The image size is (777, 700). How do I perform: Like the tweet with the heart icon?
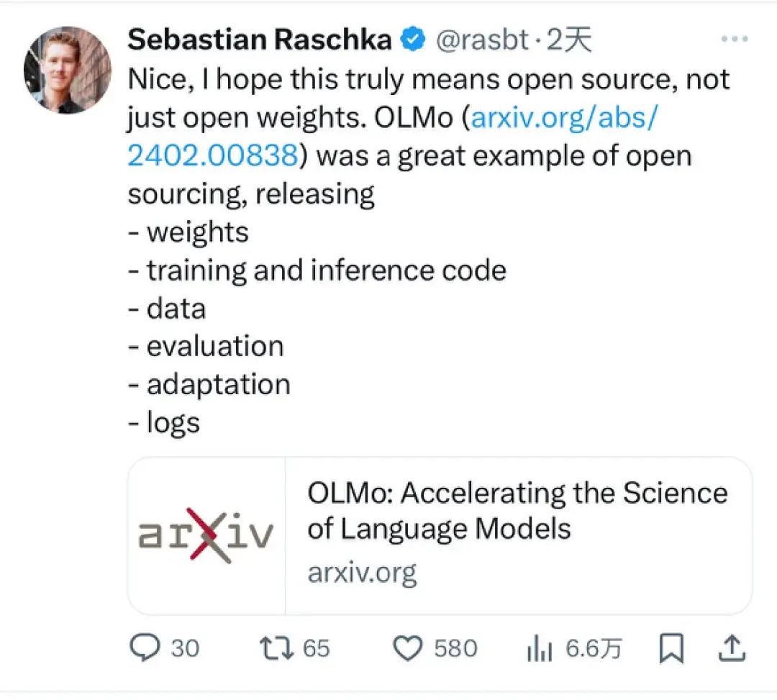pyautogui.click(x=407, y=648)
